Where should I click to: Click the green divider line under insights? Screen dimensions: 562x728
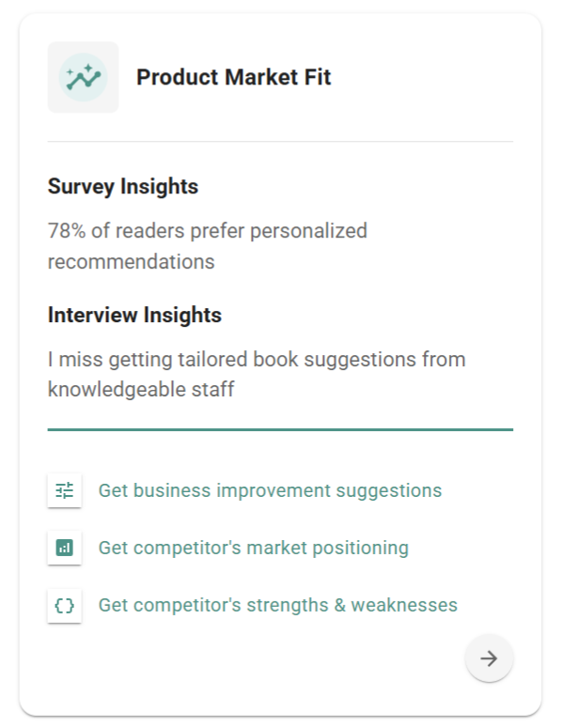(280, 430)
